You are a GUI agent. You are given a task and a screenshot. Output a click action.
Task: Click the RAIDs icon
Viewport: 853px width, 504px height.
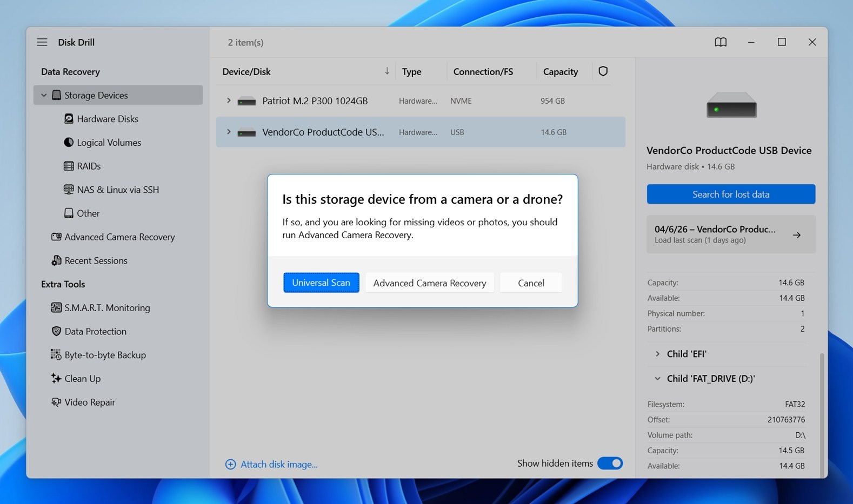pyautogui.click(x=69, y=166)
